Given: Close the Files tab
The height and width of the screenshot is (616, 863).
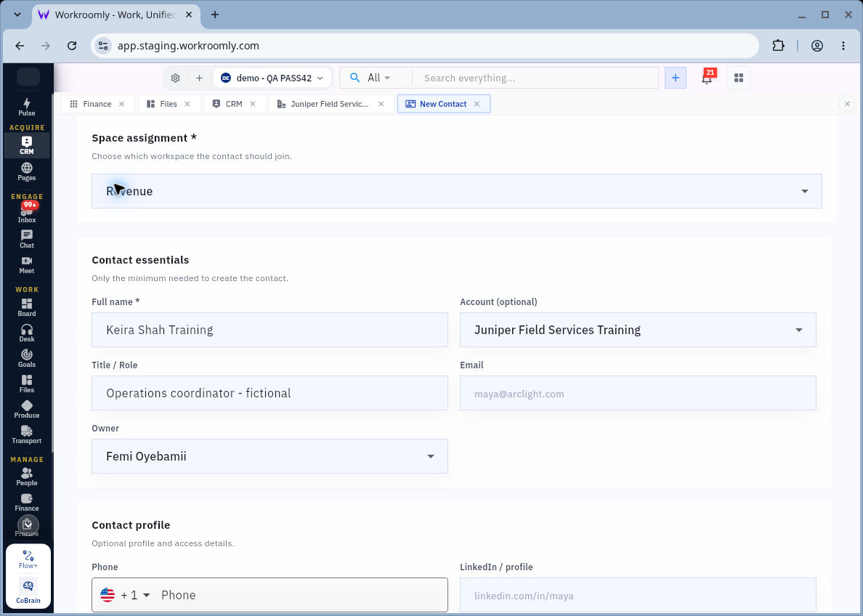Looking at the screenshot, I should tap(187, 103).
